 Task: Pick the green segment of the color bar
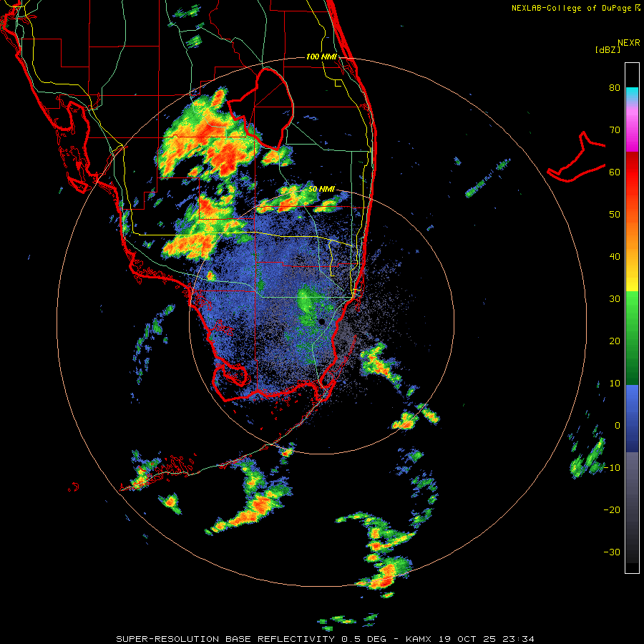point(632,338)
